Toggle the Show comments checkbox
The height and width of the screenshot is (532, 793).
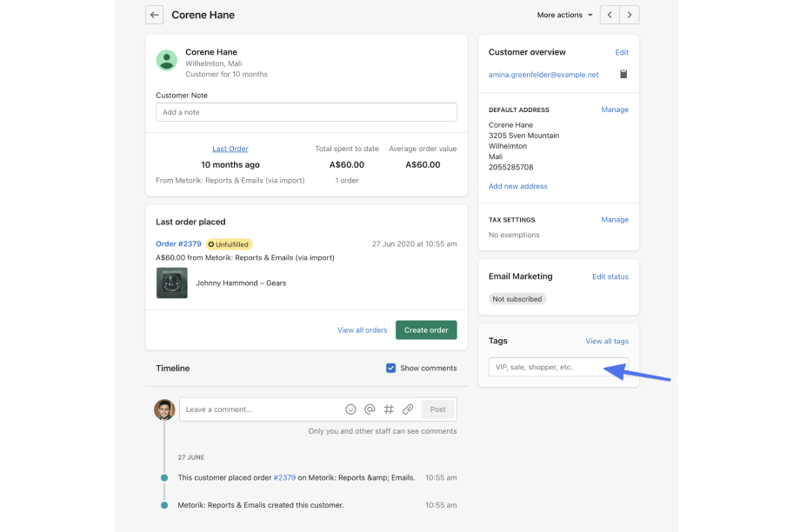(391, 368)
